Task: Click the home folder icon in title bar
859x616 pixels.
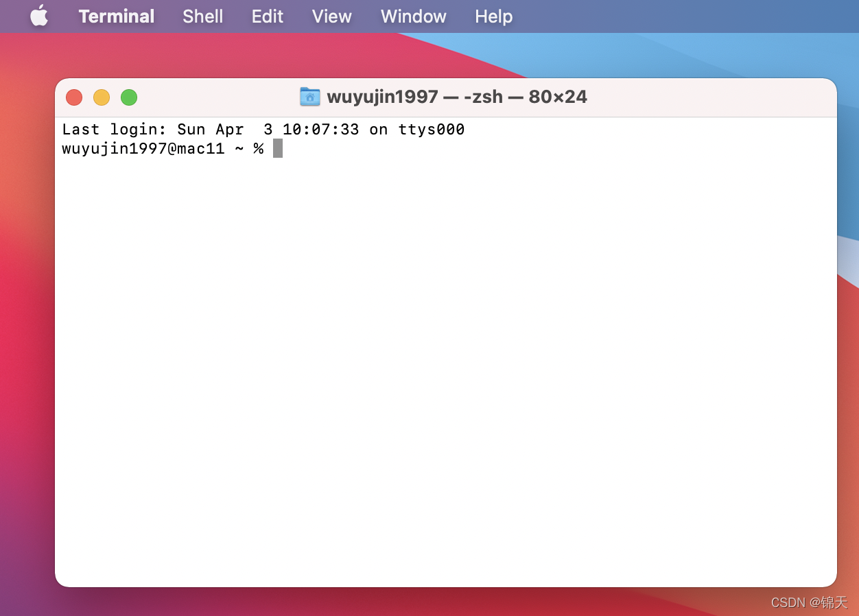Action: point(310,97)
